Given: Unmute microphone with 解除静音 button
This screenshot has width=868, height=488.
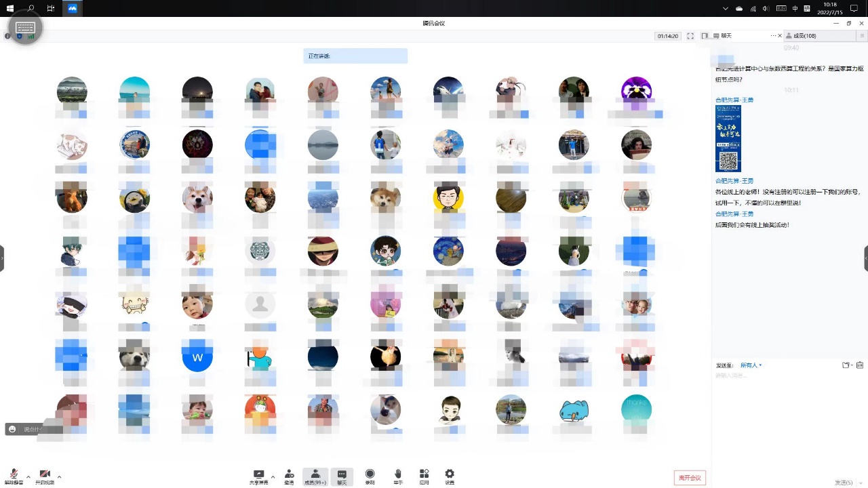Looking at the screenshot, I should [14, 475].
